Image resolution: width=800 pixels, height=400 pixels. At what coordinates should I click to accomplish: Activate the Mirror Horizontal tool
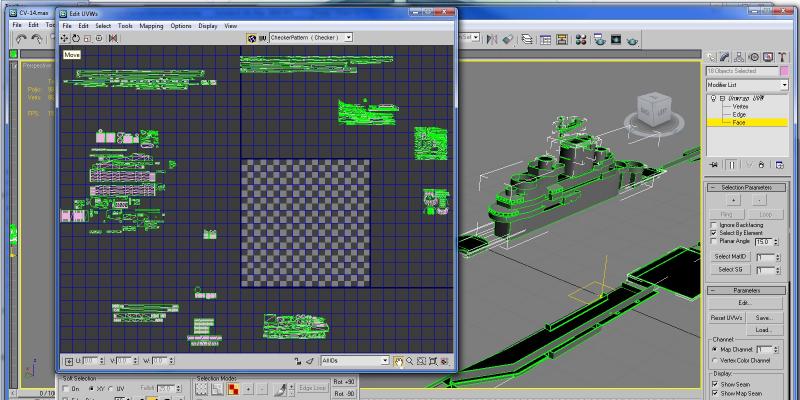(113, 38)
